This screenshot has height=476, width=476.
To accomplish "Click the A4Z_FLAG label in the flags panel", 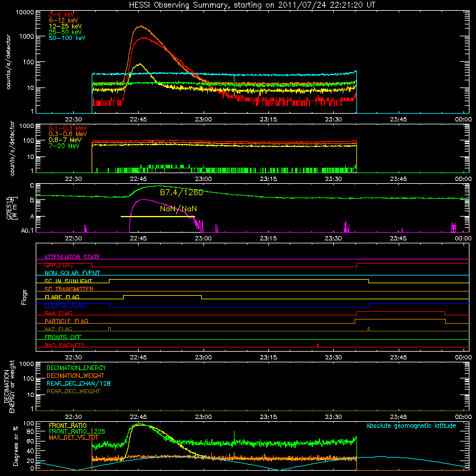I will coord(58,329).
